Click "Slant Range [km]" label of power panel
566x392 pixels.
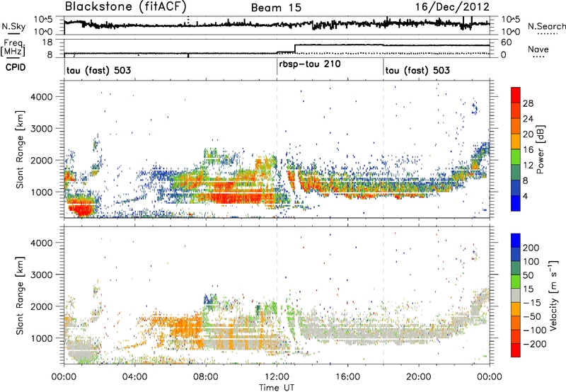pos(20,149)
